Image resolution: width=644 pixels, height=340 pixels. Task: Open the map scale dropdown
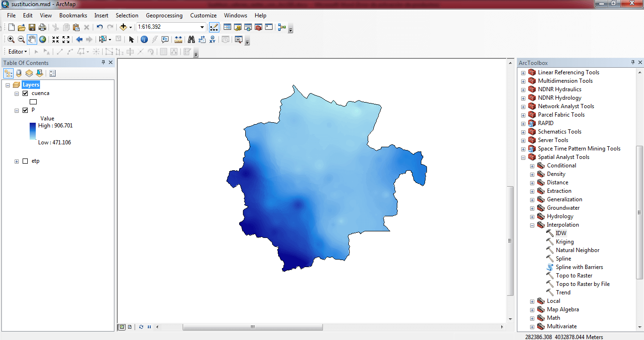202,27
